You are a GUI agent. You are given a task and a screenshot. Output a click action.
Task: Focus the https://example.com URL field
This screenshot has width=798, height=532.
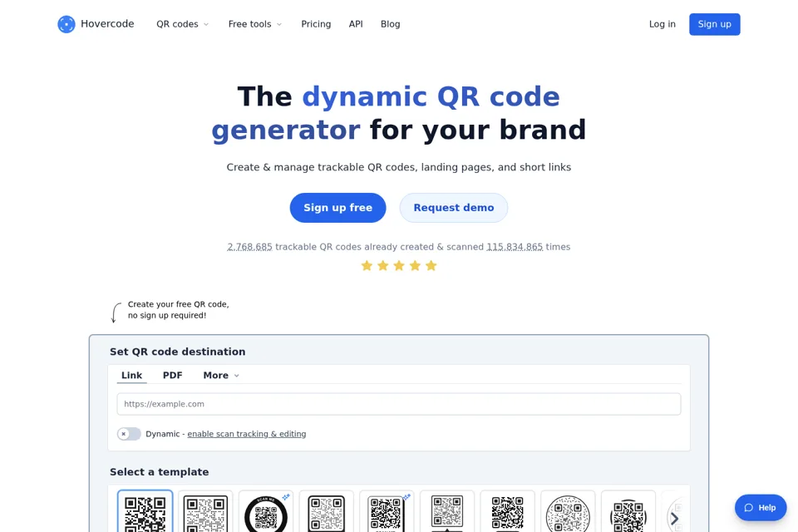click(x=399, y=404)
